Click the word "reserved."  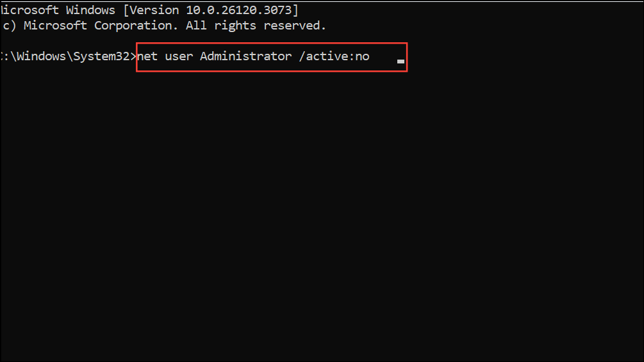tap(295, 26)
